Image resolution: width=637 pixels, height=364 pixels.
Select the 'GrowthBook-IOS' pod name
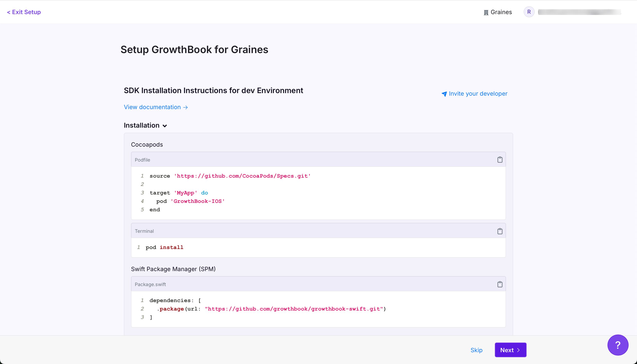198,201
